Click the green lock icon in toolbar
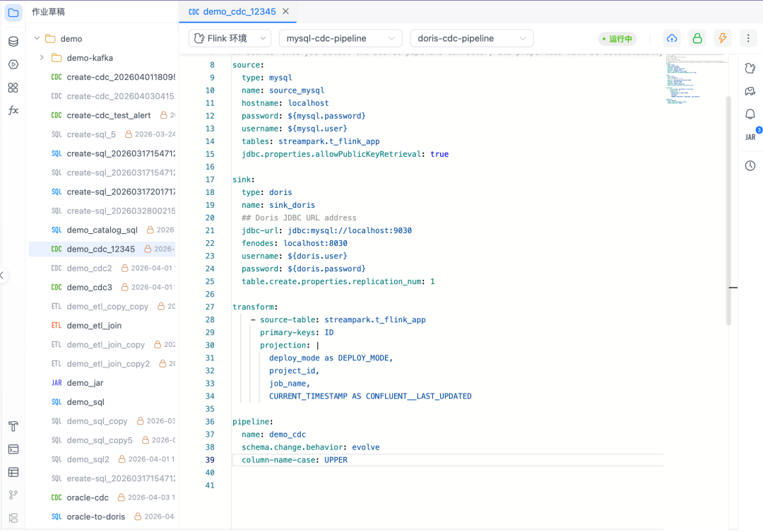The image size is (763, 532). pos(697,38)
